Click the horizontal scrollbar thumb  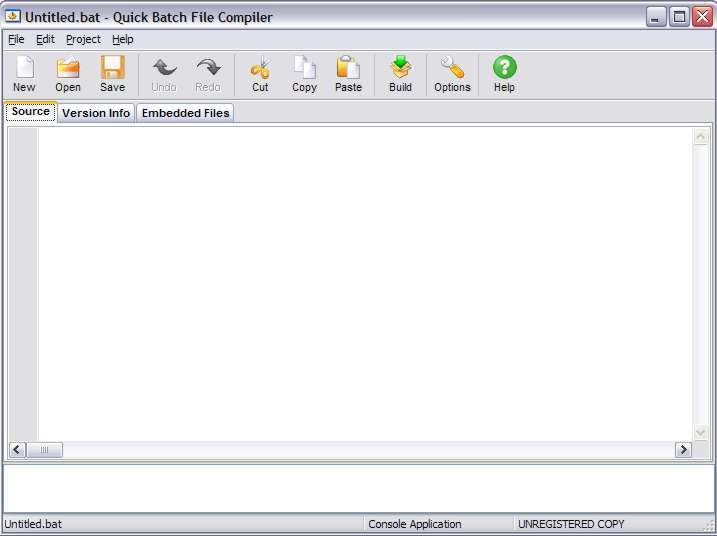point(44,450)
